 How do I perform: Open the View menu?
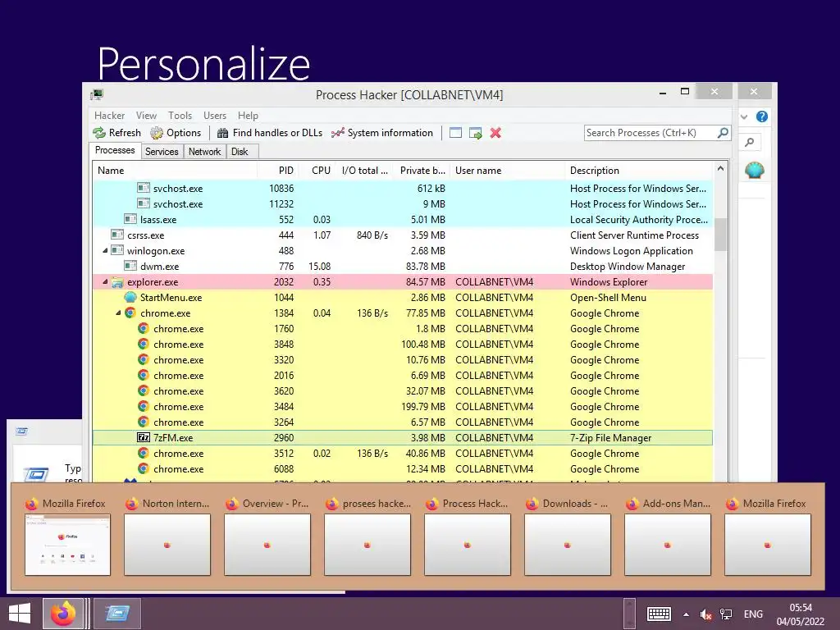pyautogui.click(x=146, y=116)
